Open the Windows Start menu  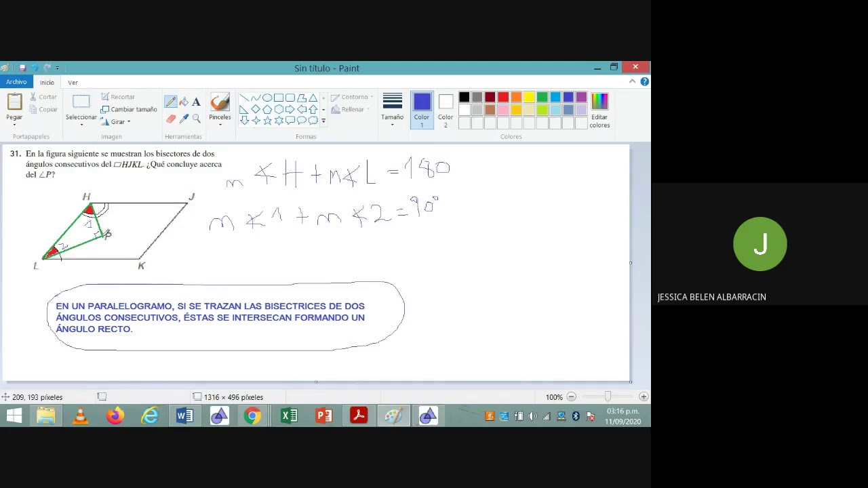14,415
